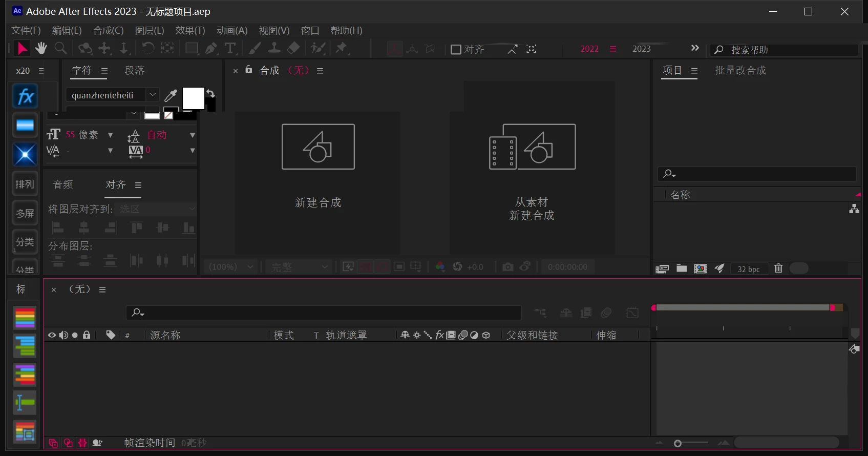The height and width of the screenshot is (456, 868).
Task: Select the 2022 workspace
Action: pos(589,49)
